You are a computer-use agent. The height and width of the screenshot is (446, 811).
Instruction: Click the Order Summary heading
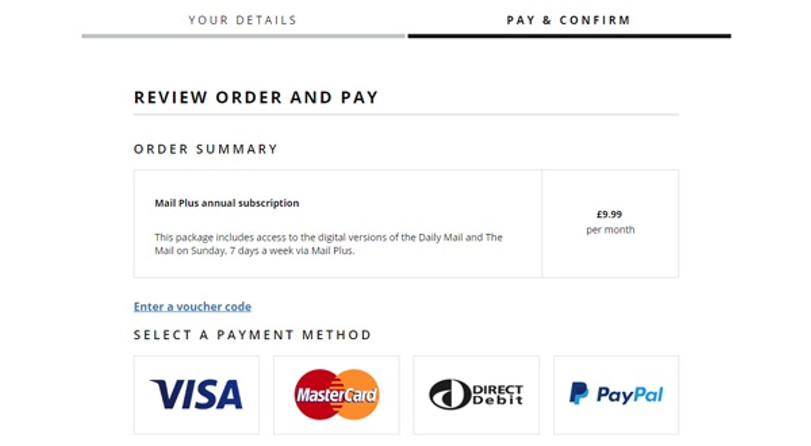(205, 149)
